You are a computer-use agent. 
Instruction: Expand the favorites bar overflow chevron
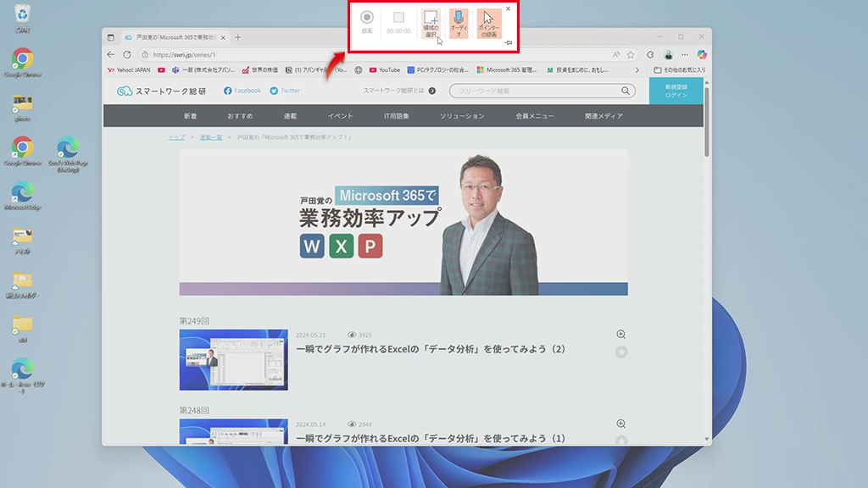point(637,70)
